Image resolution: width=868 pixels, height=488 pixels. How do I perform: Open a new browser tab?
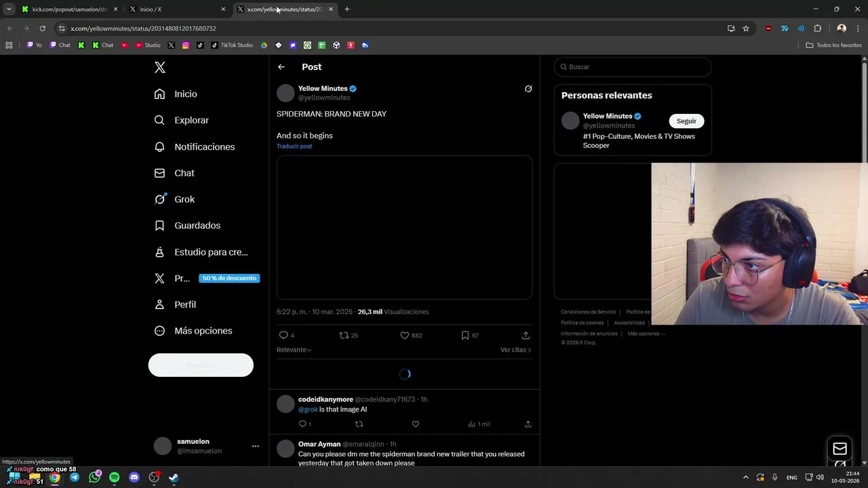(347, 9)
